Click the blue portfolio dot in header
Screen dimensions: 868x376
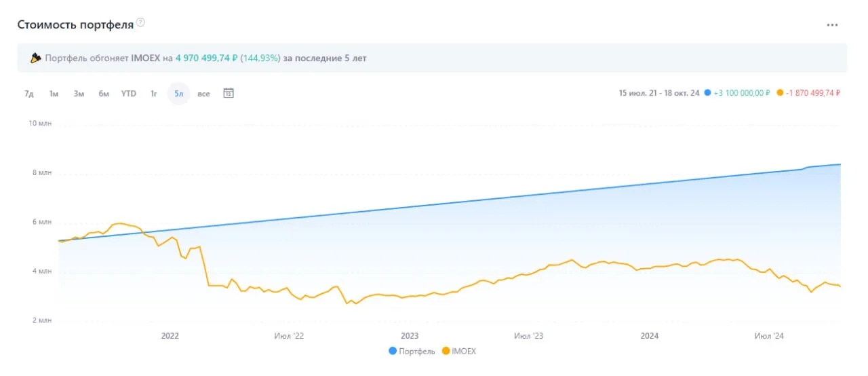tap(708, 93)
